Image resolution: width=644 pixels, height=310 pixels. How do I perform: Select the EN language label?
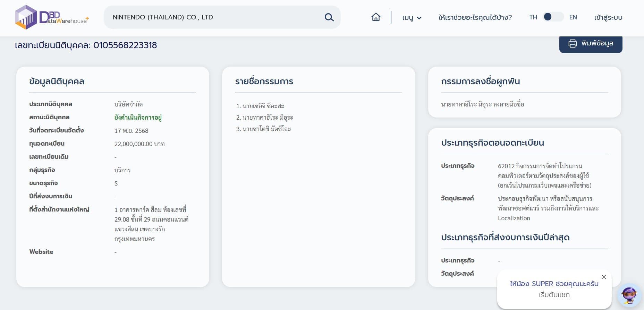click(573, 17)
